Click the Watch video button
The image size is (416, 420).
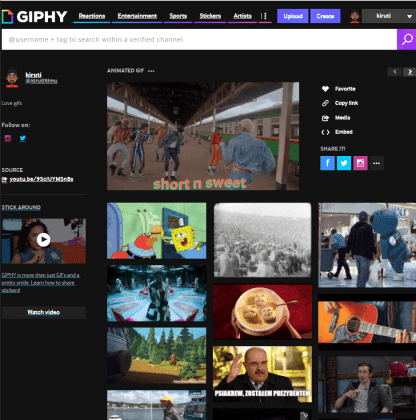[x=44, y=312]
